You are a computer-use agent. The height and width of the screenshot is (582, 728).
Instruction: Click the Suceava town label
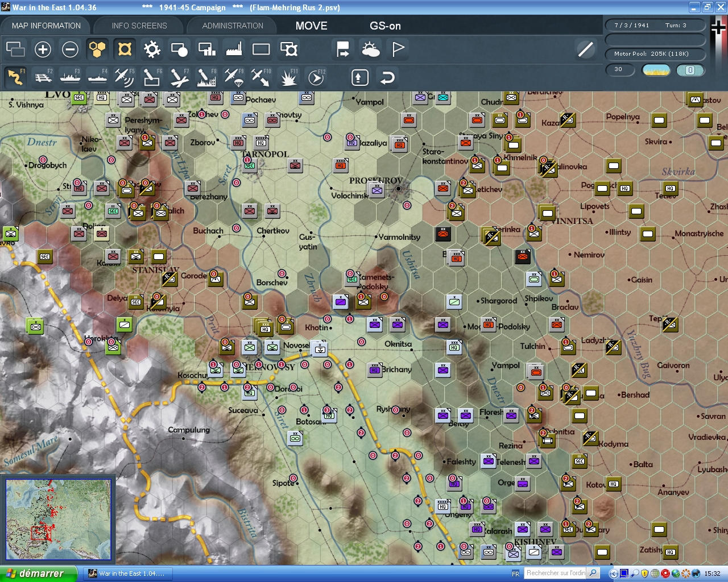click(243, 410)
